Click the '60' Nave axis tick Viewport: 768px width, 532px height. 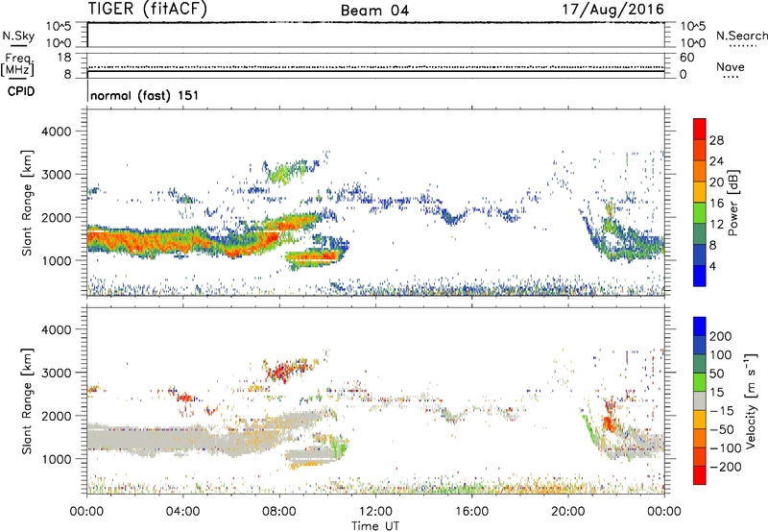686,58
